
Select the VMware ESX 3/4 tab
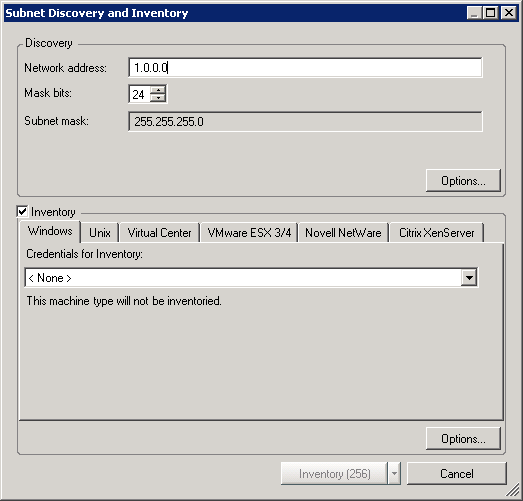[249, 232]
